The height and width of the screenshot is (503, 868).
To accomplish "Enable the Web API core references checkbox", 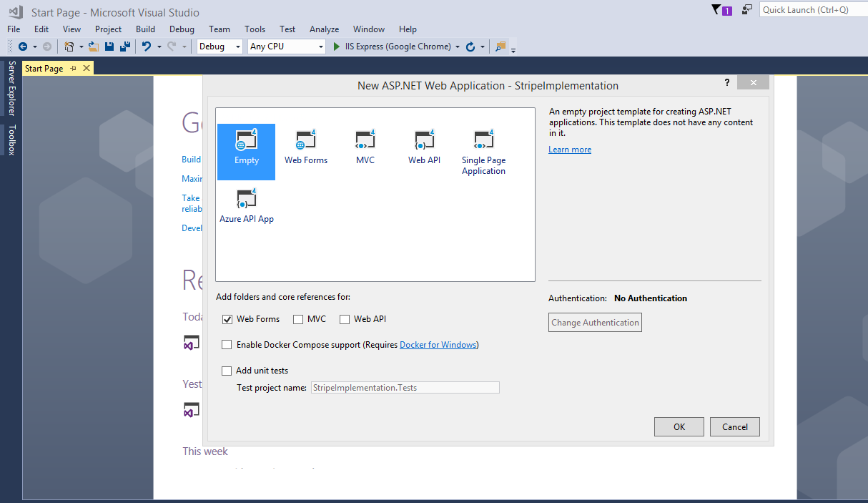I will [345, 319].
